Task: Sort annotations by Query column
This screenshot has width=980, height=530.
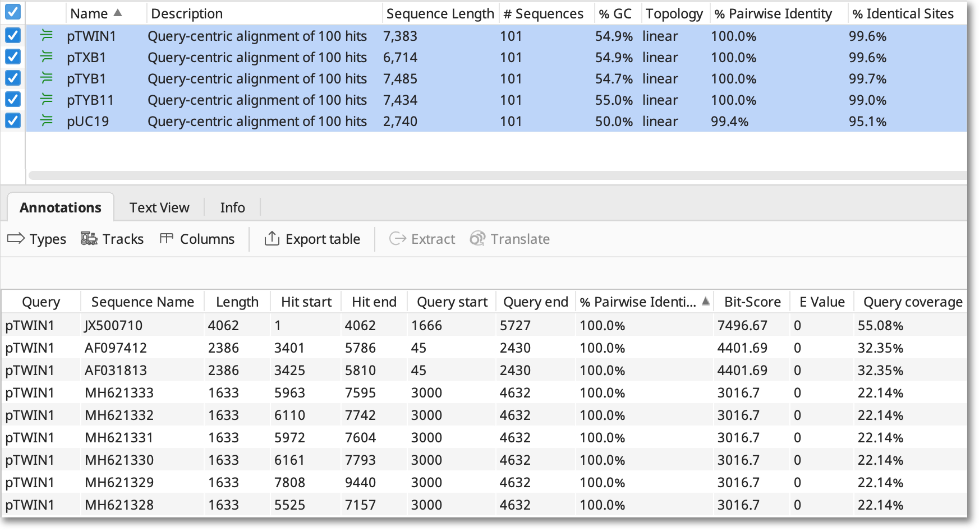Action: click(41, 302)
